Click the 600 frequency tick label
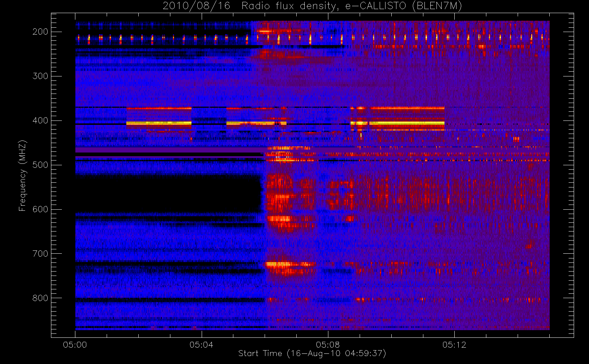This screenshot has width=589, height=364. tap(40, 209)
